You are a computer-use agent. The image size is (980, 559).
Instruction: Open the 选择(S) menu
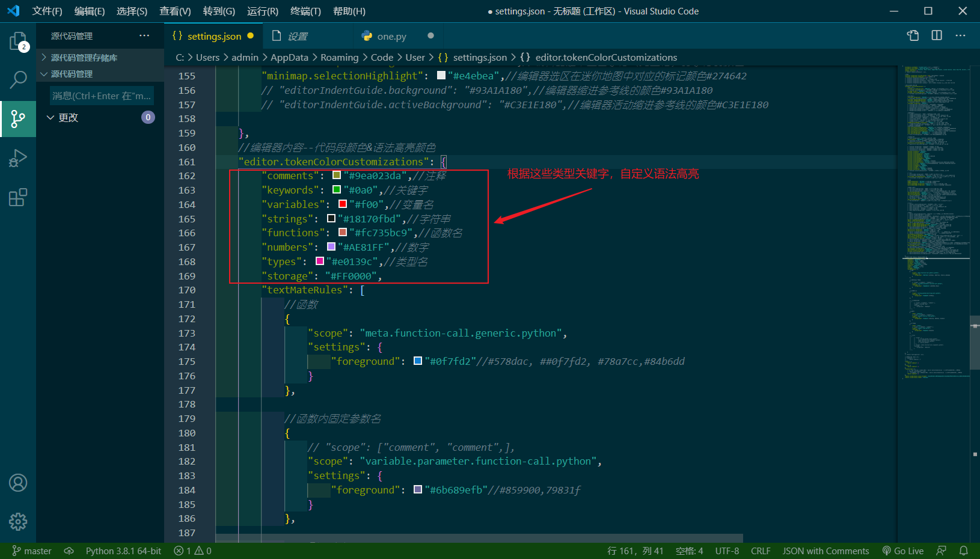(x=132, y=11)
